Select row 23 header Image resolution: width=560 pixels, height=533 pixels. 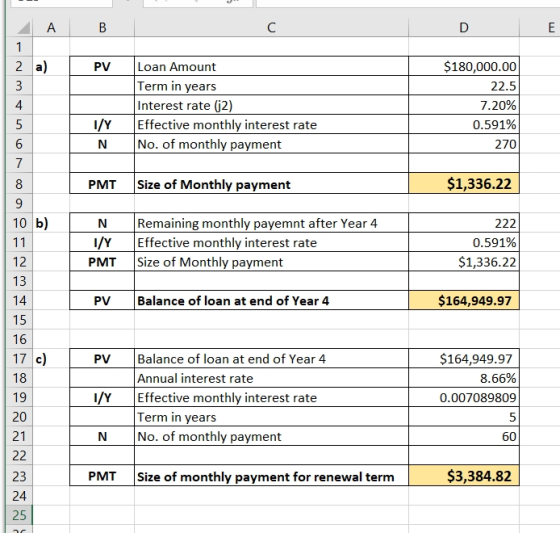click(19, 476)
